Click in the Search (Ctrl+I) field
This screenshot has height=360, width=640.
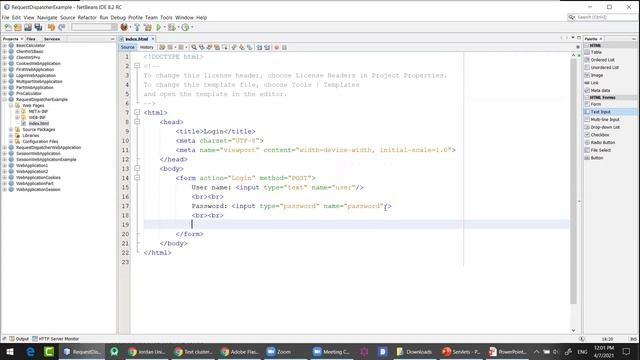pos(605,17)
